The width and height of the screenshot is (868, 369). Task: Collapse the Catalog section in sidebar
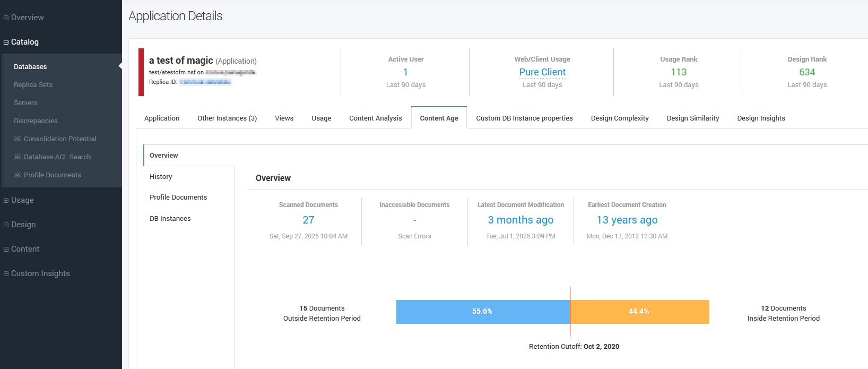pos(6,42)
